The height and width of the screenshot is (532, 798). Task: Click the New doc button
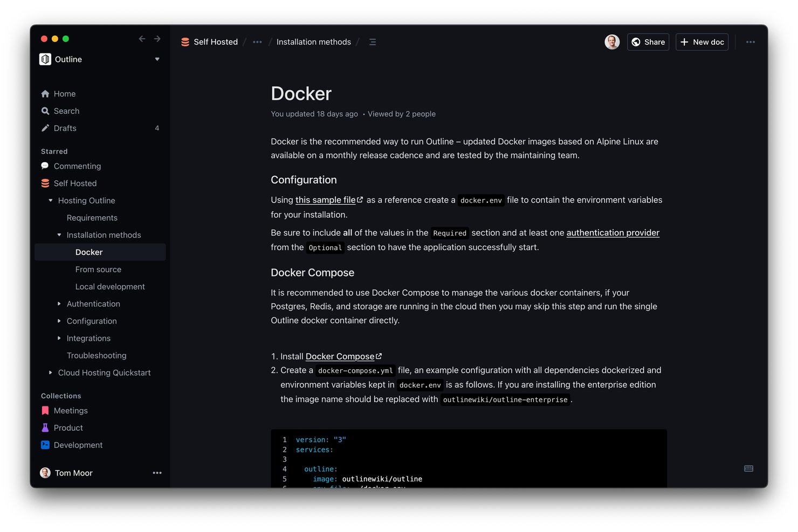click(702, 42)
